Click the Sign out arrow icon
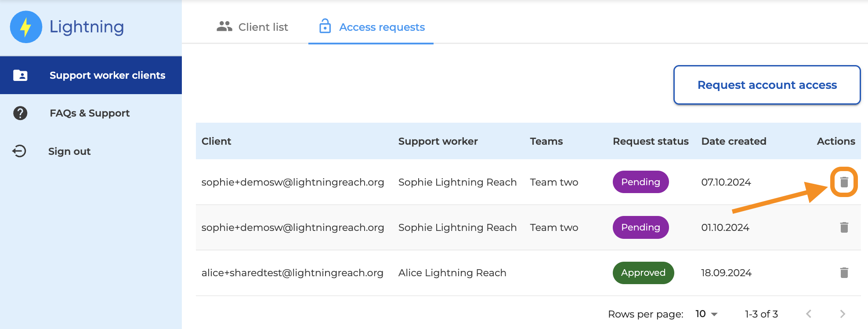This screenshot has height=329, width=868. tap(19, 151)
